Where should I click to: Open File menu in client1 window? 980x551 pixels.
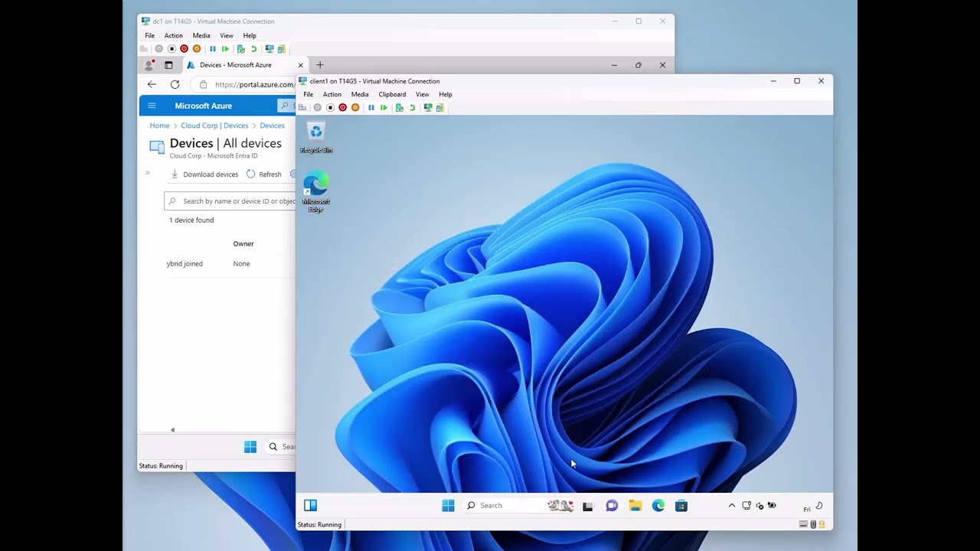coord(309,94)
